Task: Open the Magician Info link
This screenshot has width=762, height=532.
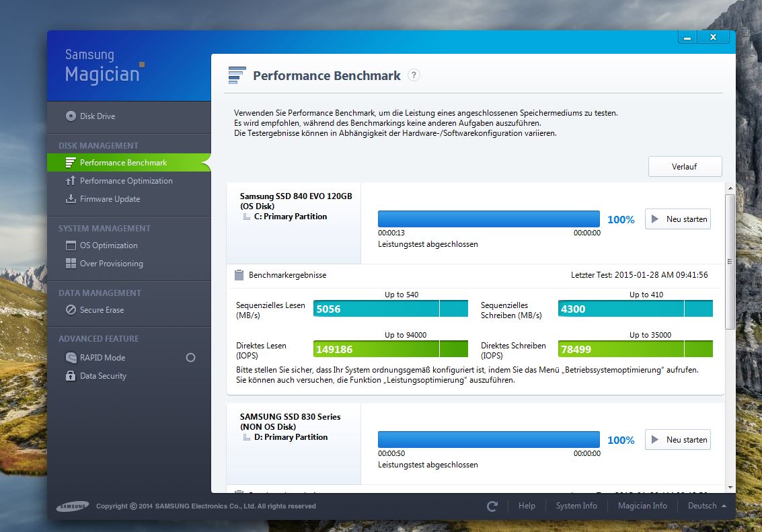Action: point(642,506)
